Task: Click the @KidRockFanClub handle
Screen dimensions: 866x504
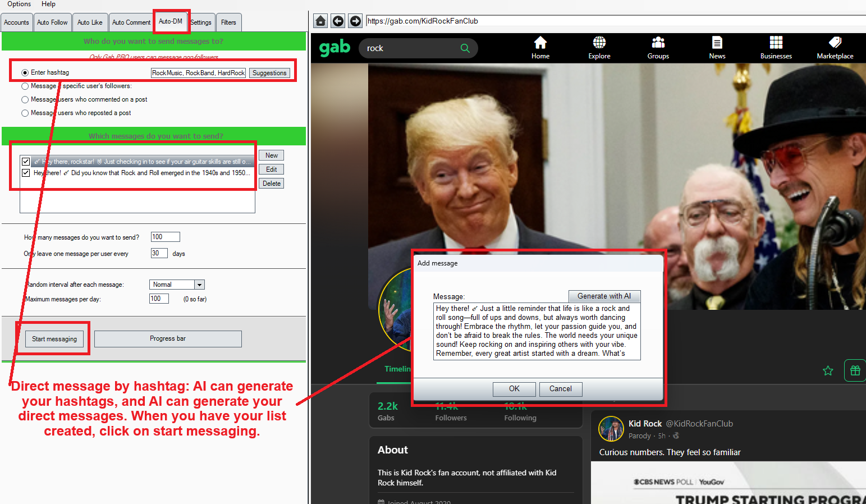Action: coord(699,424)
